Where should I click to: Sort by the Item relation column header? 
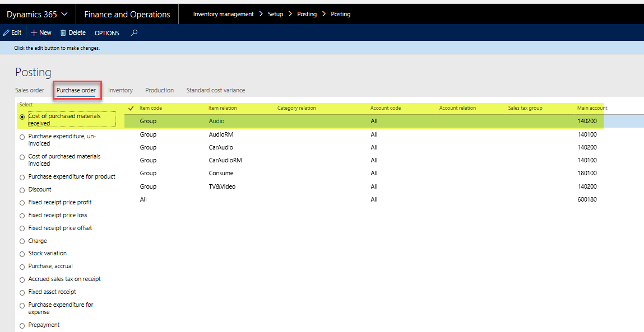tap(223, 108)
